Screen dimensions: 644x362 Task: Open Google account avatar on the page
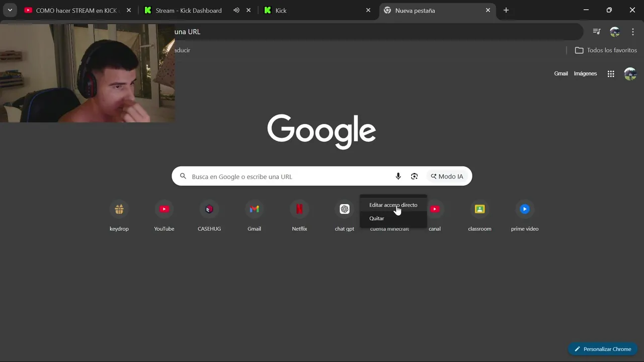pyautogui.click(x=630, y=73)
